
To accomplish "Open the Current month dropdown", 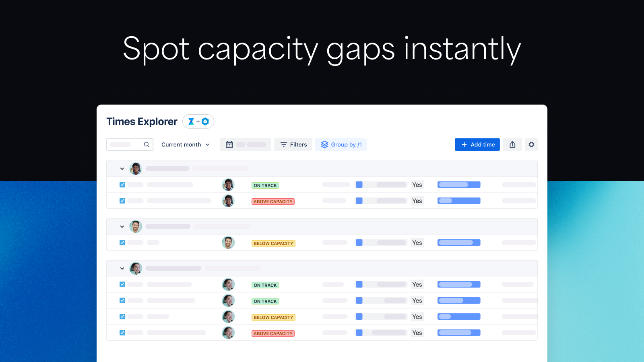I will 185,145.
